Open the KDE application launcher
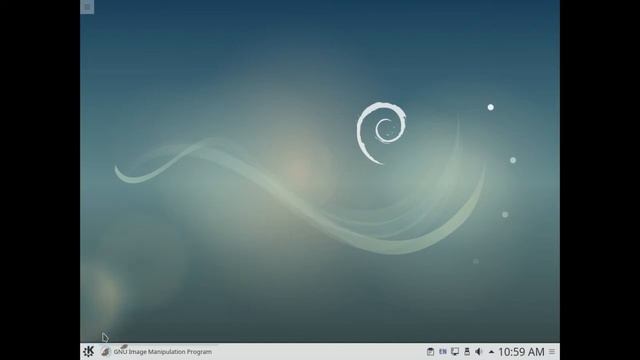 89,351
